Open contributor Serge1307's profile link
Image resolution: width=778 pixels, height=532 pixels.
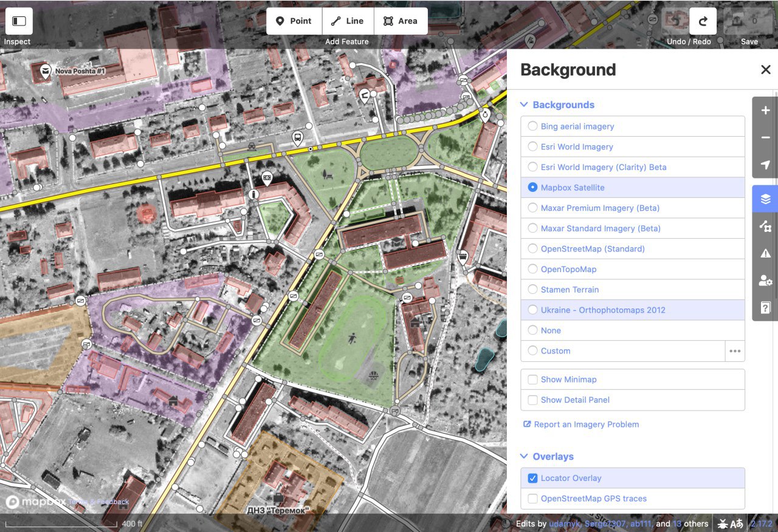click(605, 523)
